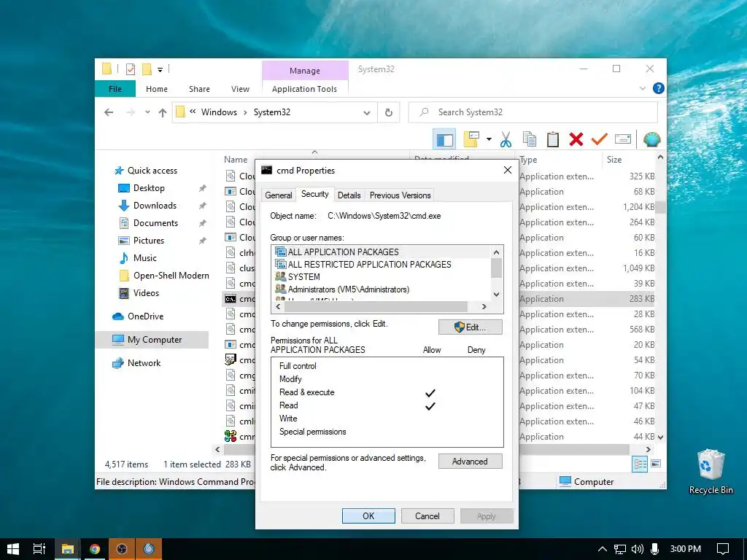Click the Windows breadcrumb in address bar
747x560 pixels.
coord(219,112)
